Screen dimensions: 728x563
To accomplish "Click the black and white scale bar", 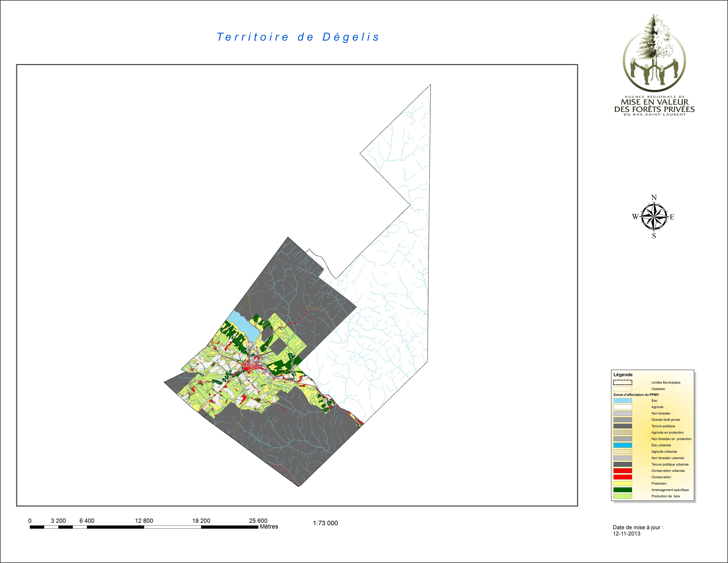I will [x=144, y=527].
